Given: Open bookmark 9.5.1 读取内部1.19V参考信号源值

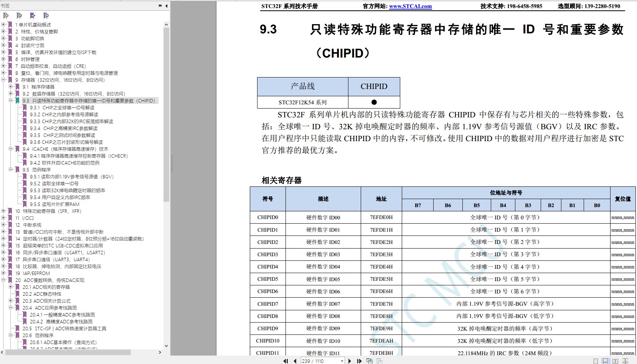Looking at the screenshot, I should [x=72, y=177].
